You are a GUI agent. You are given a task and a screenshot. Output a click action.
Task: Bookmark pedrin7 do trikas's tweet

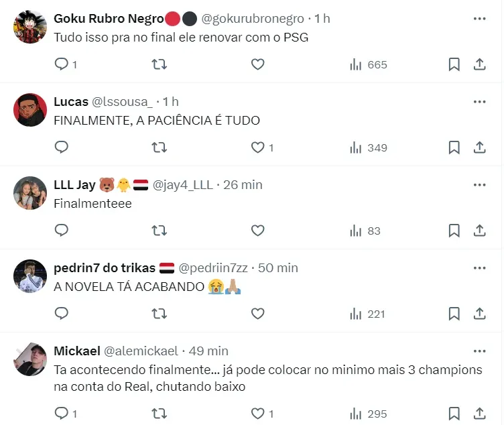(x=454, y=314)
